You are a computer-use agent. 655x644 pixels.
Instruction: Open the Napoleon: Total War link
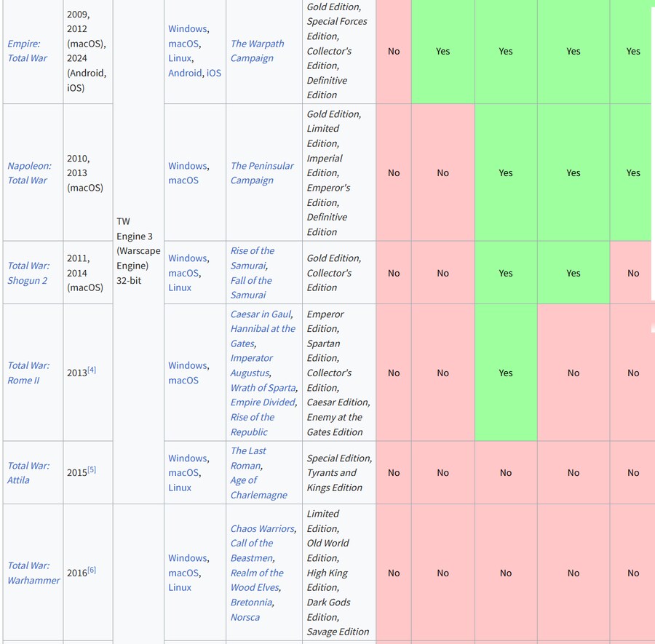point(29,173)
